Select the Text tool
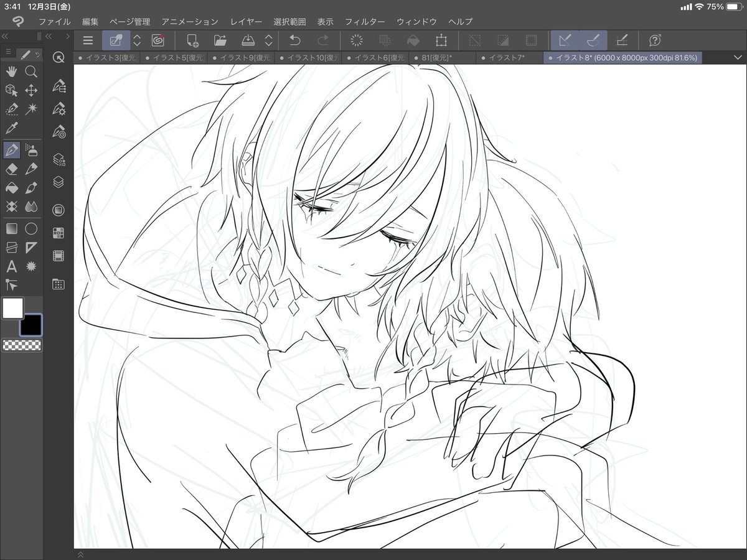747x560 pixels. tap(11, 266)
